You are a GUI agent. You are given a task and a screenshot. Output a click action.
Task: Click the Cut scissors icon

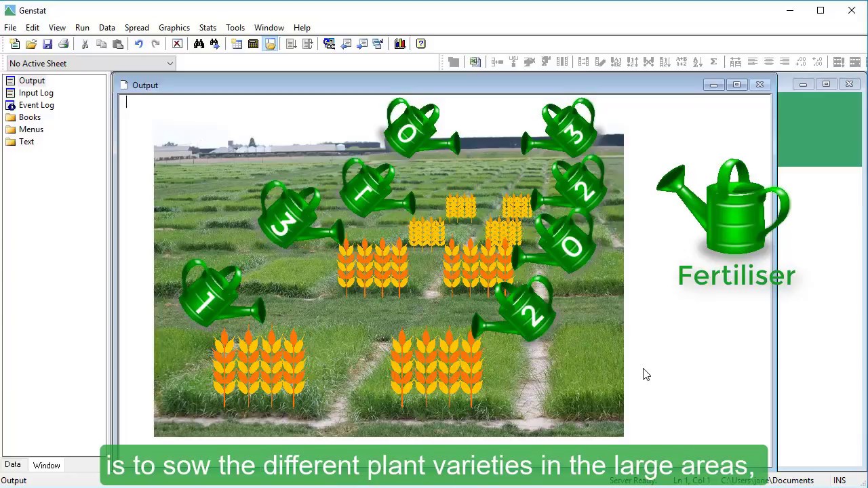click(x=85, y=44)
